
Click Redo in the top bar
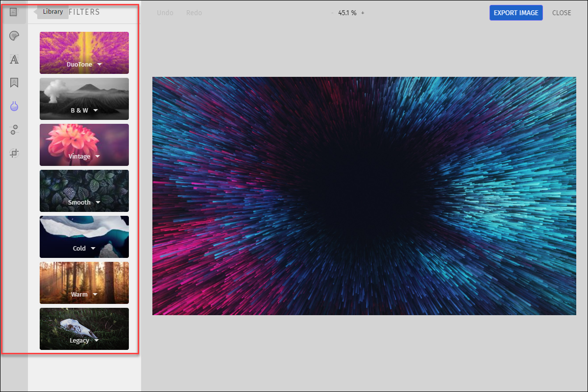click(x=194, y=13)
